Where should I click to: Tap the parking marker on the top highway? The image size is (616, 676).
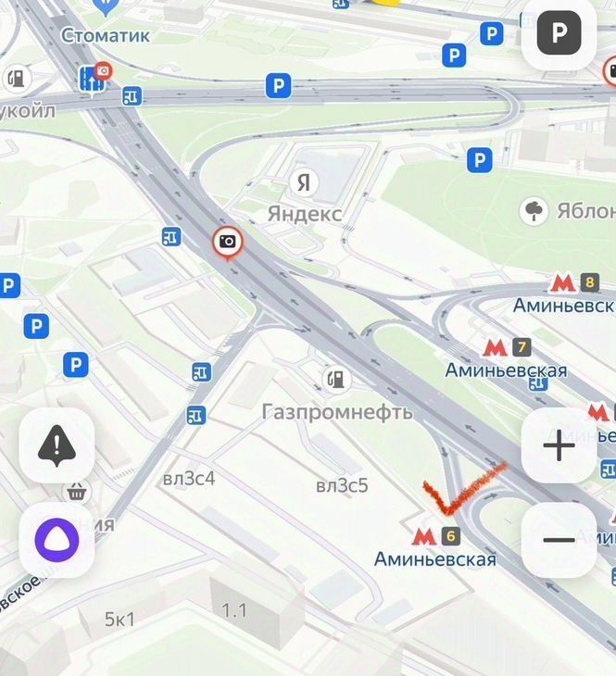point(278,86)
